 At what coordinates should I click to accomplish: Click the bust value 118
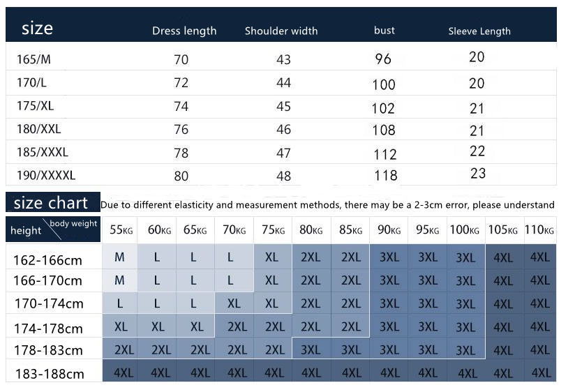tap(385, 175)
